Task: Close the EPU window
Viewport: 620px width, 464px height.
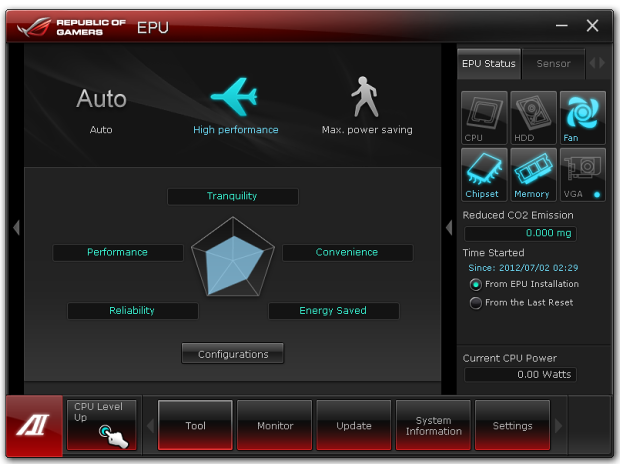Action: (592, 26)
